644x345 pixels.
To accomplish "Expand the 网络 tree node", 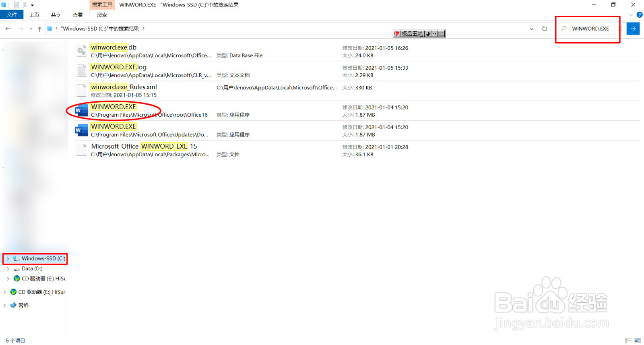I will click(4, 305).
